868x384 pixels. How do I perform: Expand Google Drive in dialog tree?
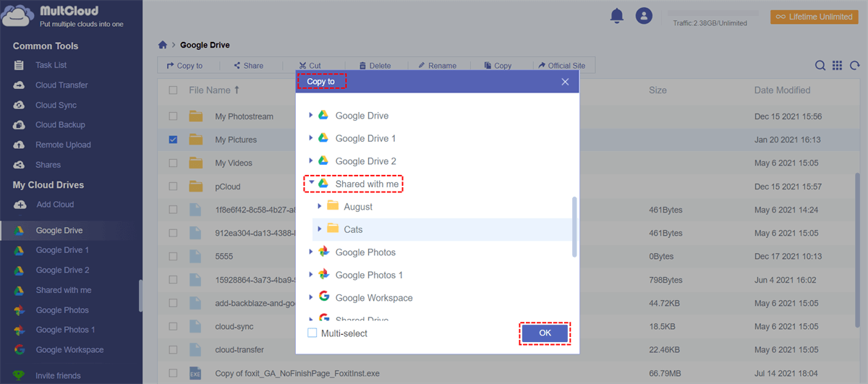pyautogui.click(x=311, y=116)
